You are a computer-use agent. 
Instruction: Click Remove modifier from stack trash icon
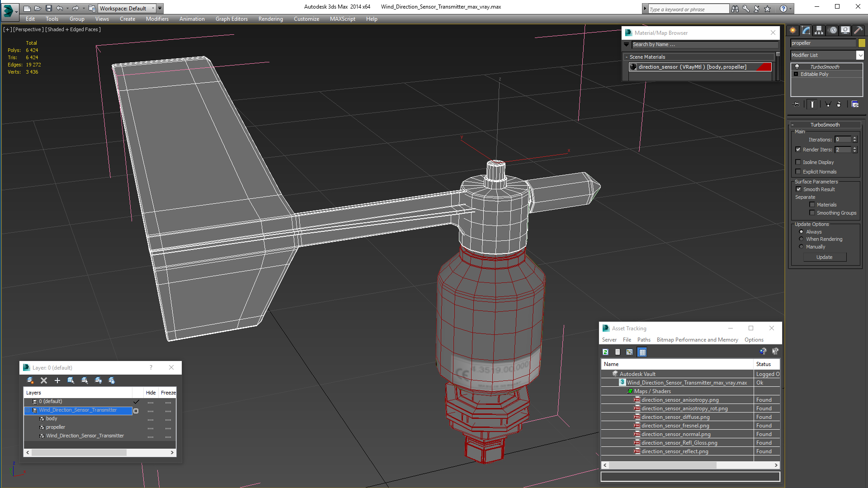coord(839,104)
